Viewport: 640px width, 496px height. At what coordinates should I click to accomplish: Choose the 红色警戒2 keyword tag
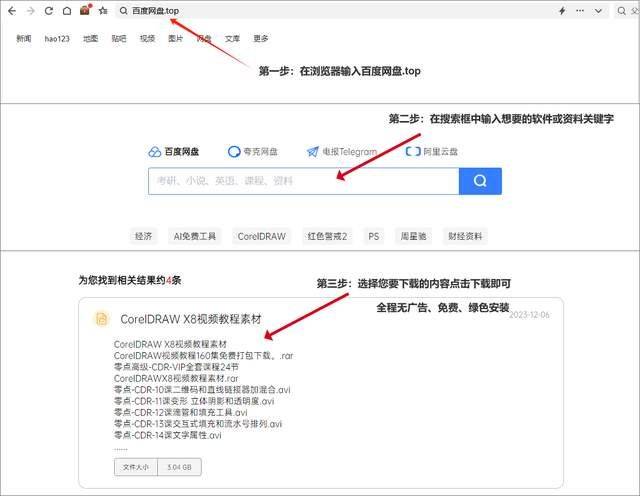[327, 236]
